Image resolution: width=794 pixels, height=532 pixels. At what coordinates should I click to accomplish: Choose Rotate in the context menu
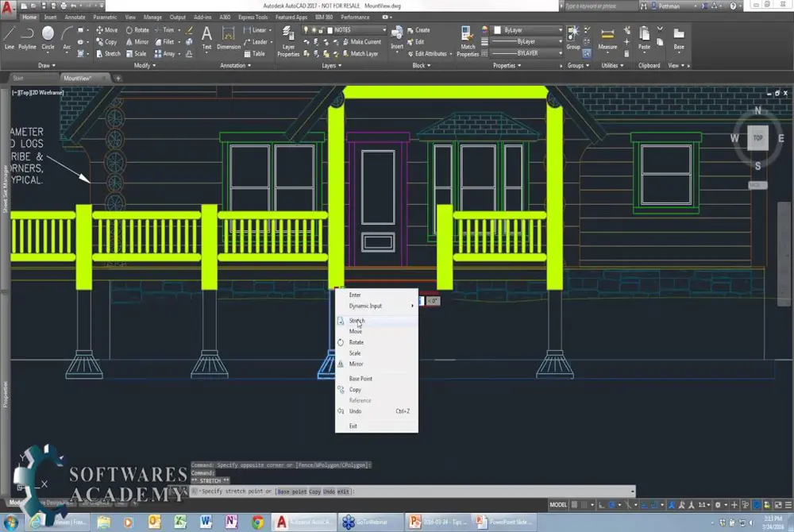click(376, 342)
